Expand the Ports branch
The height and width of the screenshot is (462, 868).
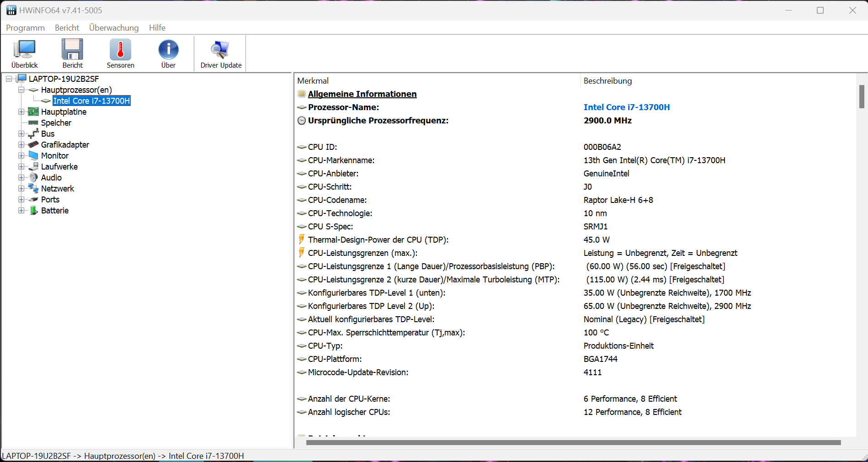[21, 199]
